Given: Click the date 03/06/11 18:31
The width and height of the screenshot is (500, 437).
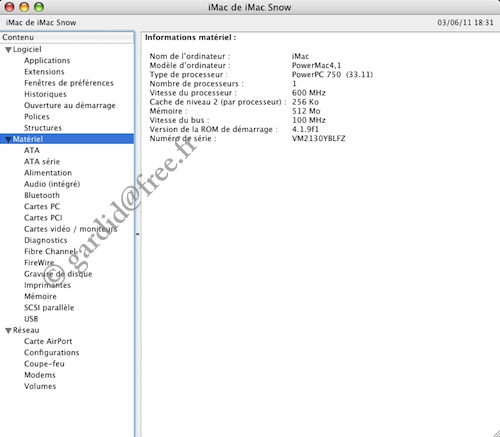Looking at the screenshot, I should [465, 23].
